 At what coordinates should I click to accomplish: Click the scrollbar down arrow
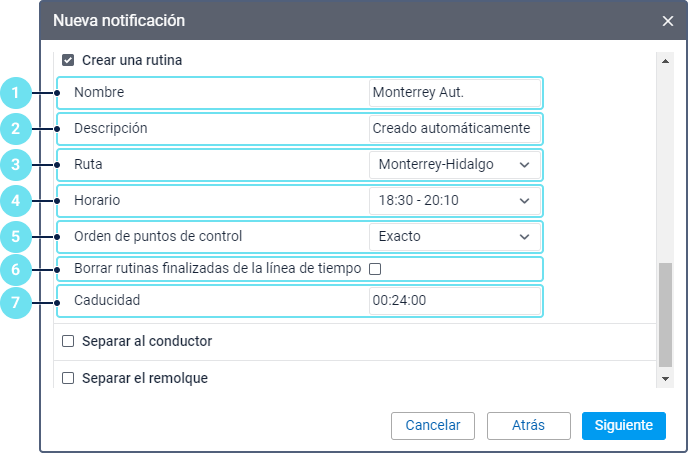coord(665,379)
